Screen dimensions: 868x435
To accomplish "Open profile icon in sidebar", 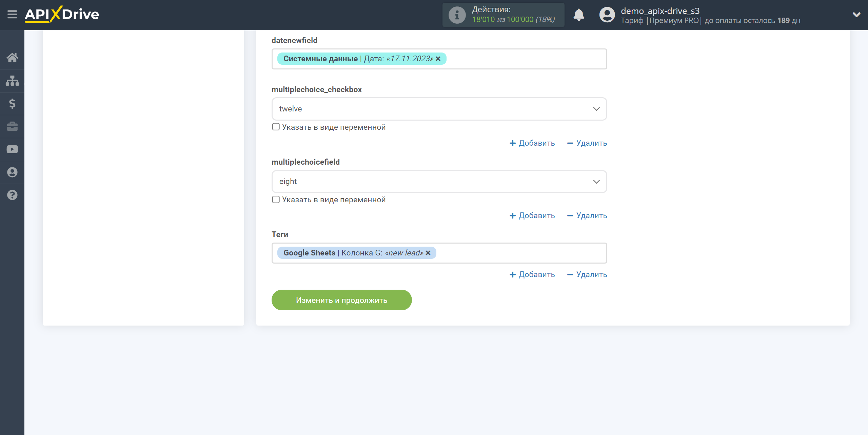I will pyautogui.click(x=12, y=172).
